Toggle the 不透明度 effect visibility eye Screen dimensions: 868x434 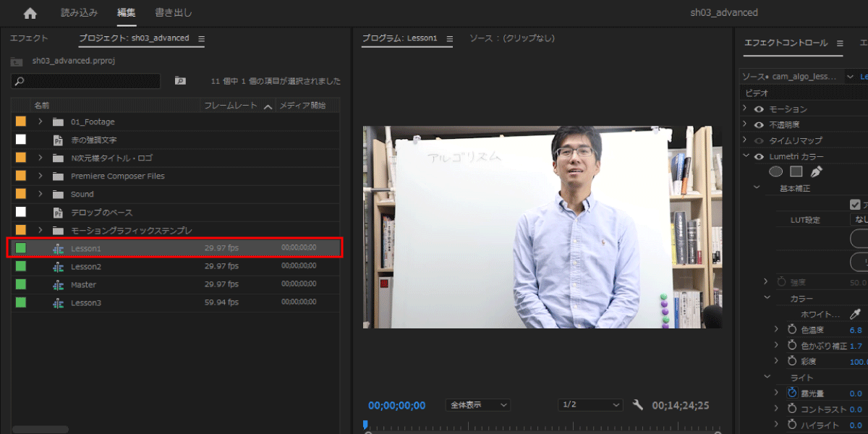[759, 125]
